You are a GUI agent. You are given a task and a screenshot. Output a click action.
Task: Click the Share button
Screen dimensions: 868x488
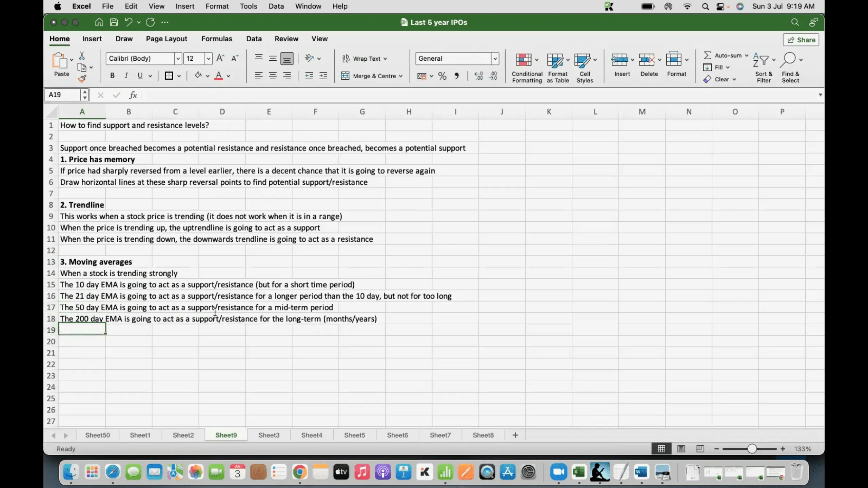[x=801, y=40]
